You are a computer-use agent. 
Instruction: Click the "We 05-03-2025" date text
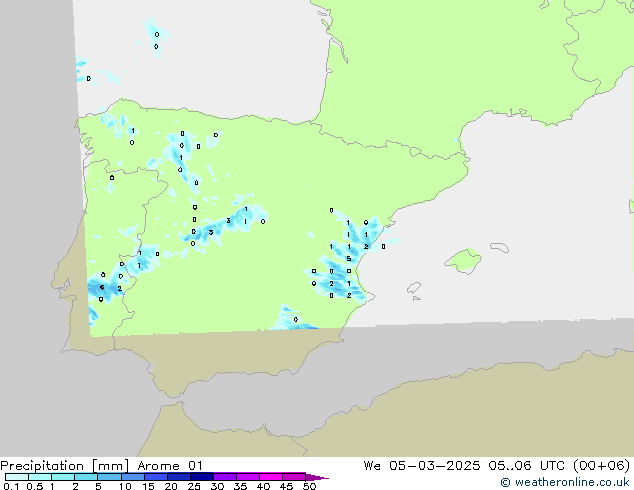[x=422, y=466]
